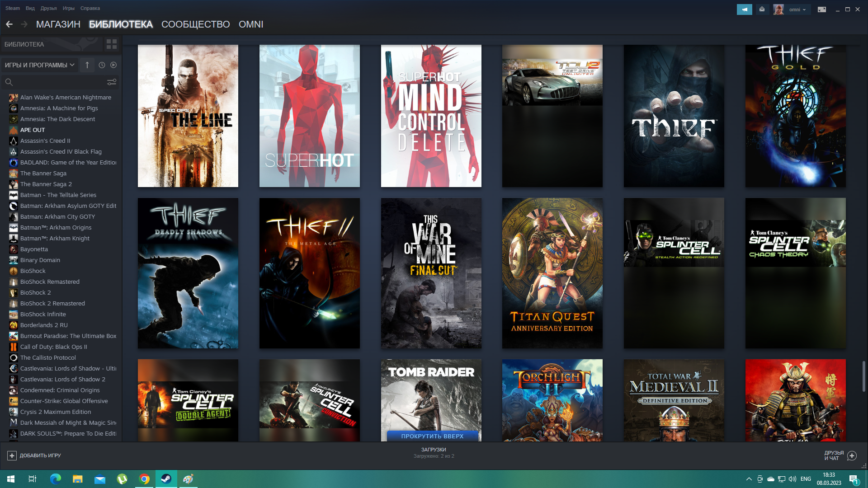Click ПРОКРУТИТЬ ВВЕРХ button
868x488 pixels.
[432, 436]
